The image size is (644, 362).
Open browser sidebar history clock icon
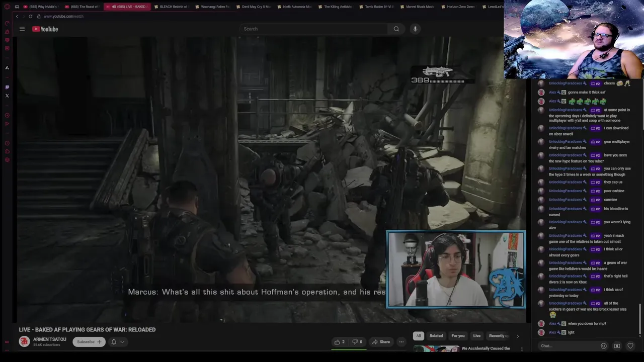click(x=7, y=143)
